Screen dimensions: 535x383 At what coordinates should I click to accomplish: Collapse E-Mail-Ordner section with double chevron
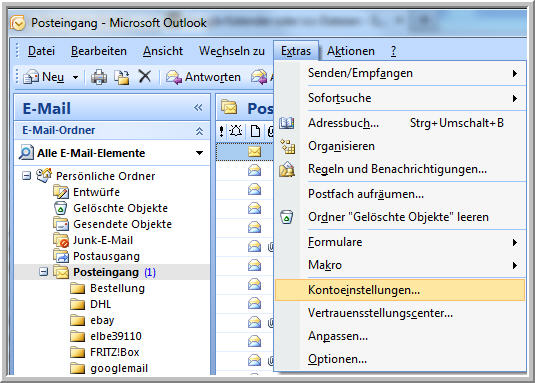(199, 131)
